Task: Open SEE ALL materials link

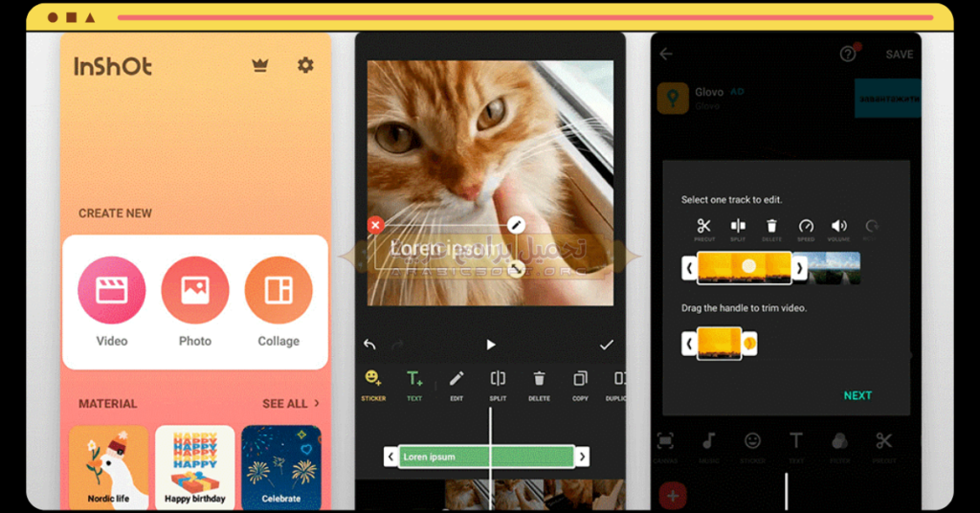Action: (x=291, y=404)
